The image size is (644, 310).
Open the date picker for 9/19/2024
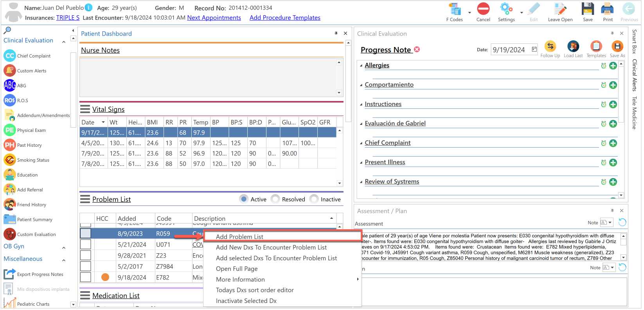coord(534,49)
